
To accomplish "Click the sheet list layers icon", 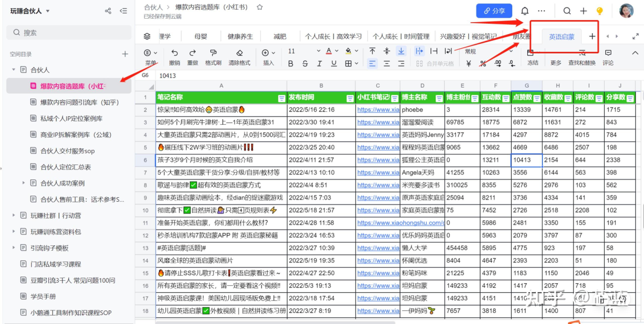I will point(147,36).
